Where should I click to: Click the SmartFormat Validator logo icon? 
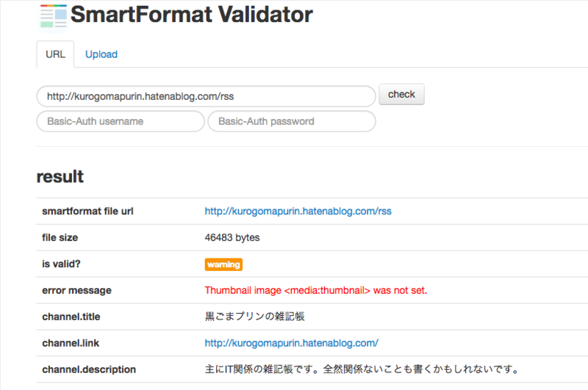tap(52, 15)
